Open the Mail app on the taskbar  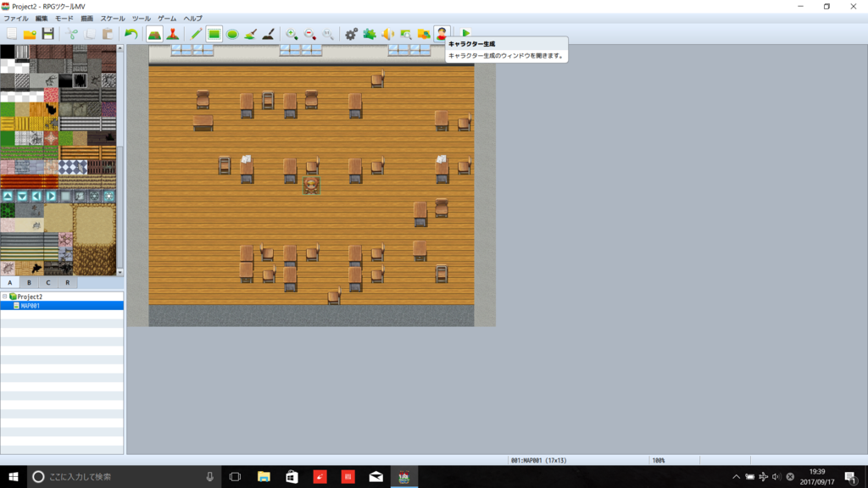tap(376, 476)
